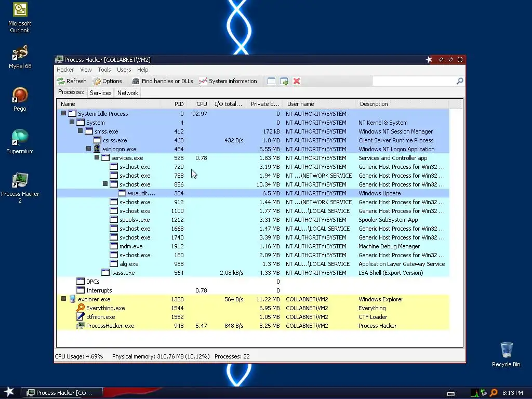Select the DPCs row
Screen dimensions: 532x399
(x=253, y=281)
